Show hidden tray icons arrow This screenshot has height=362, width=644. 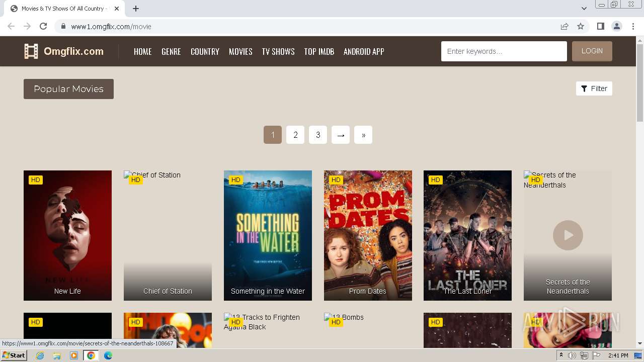[x=561, y=355]
